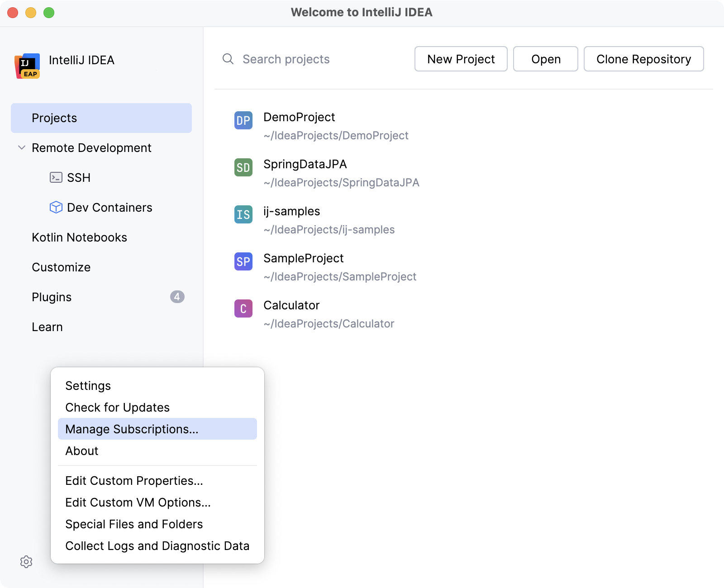Click the ij-samples project icon

[243, 215]
